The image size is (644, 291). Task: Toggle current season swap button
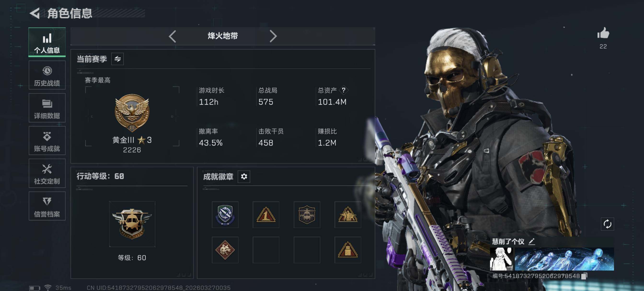pos(117,59)
